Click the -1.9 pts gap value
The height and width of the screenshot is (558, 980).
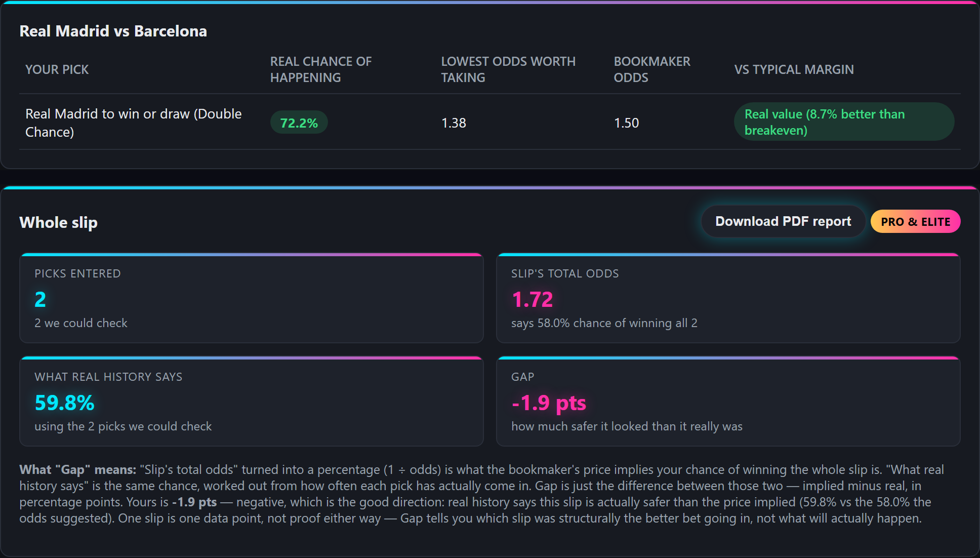tap(549, 403)
